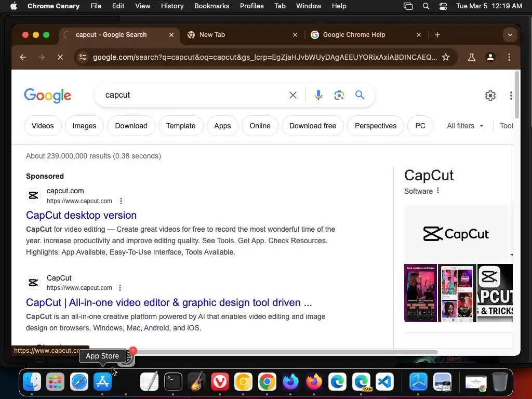Screen dimensions: 532x399
Task: Click the Google logo
Action: [x=47, y=96]
